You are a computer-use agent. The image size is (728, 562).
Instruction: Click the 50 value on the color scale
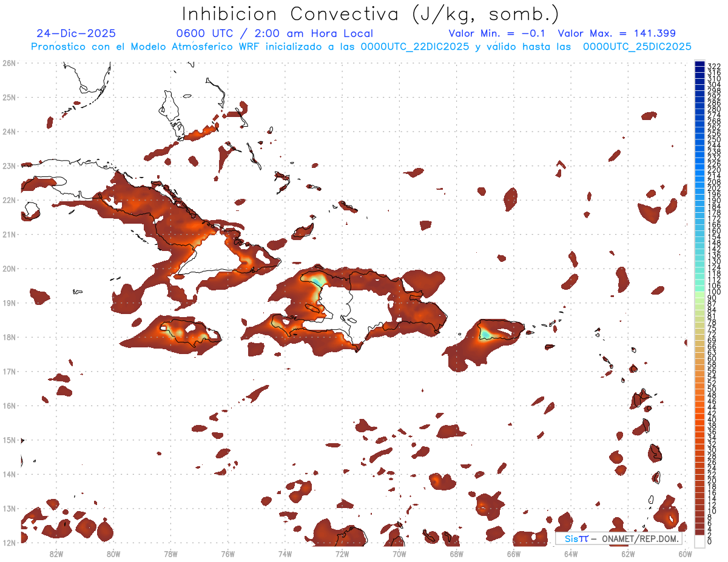tap(712, 389)
